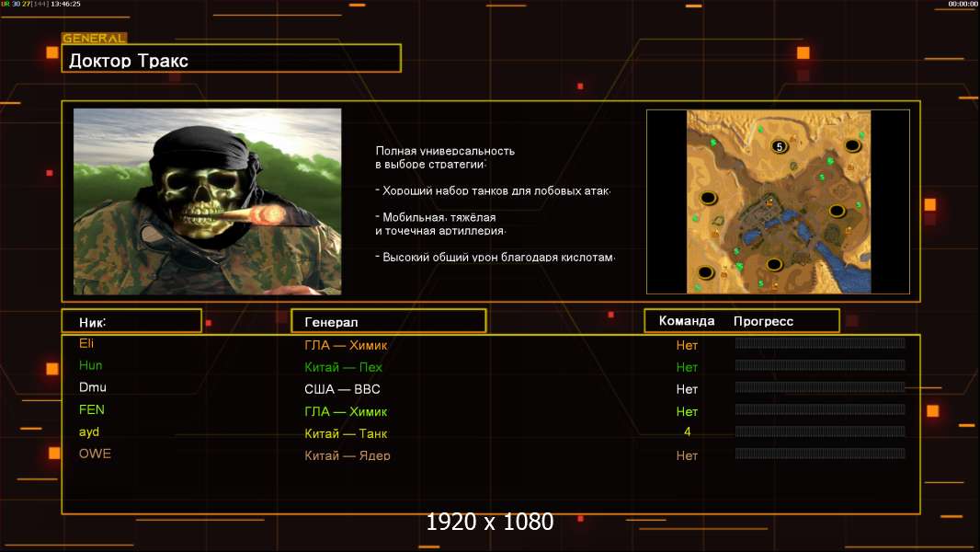Click the "Генерал" column header
This screenshot has height=552, width=980.
point(388,321)
